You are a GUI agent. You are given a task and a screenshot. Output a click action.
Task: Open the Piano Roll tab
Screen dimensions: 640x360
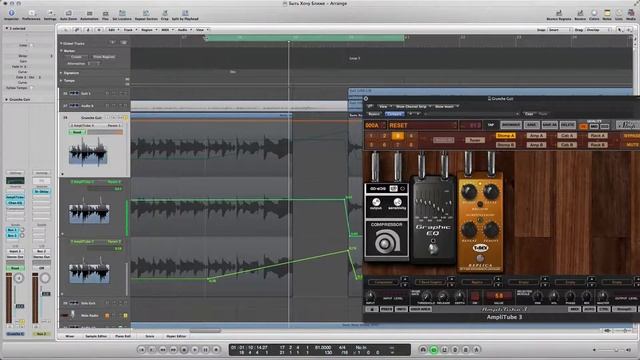[123, 336]
